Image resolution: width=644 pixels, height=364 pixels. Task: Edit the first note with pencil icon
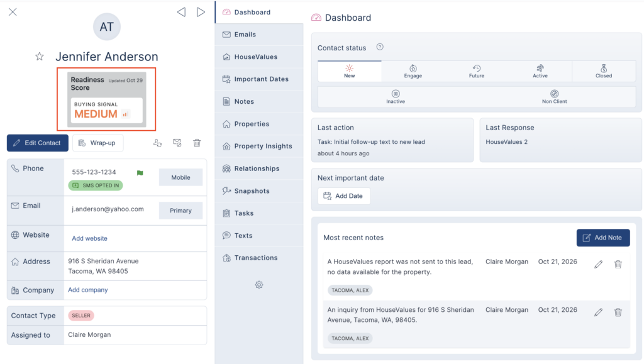(599, 264)
